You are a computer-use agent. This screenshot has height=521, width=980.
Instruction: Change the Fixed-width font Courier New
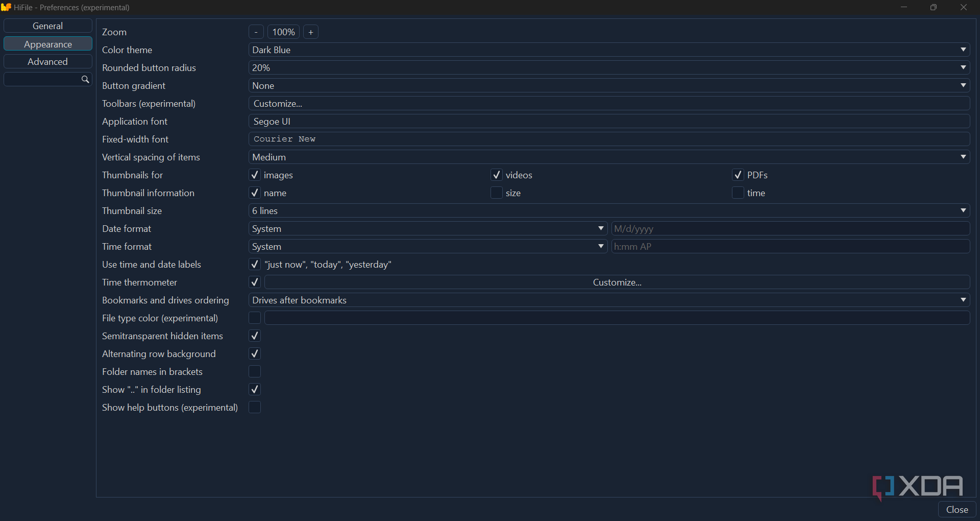[x=609, y=139]
